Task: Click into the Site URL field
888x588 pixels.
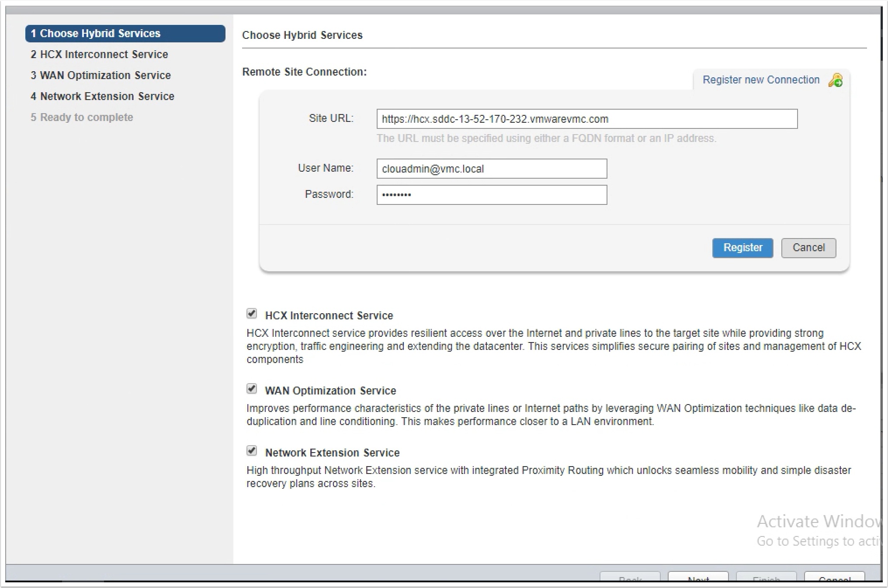Action: point(587,119)
